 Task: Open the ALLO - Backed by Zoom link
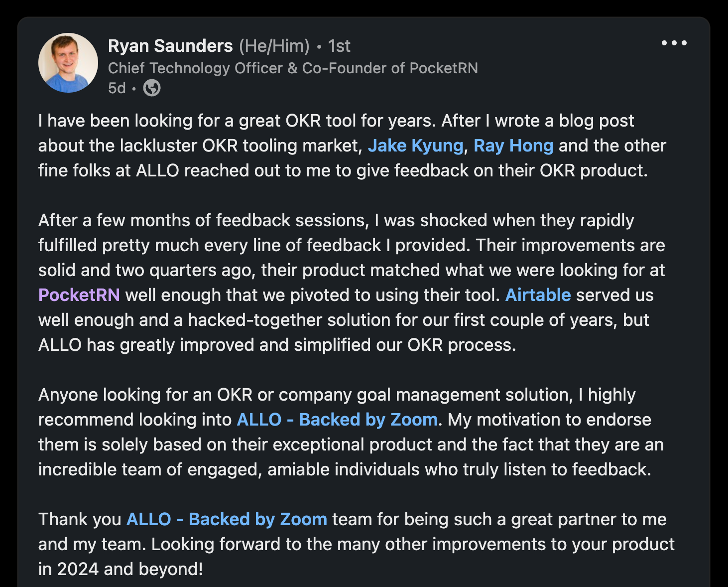point(337,420)
